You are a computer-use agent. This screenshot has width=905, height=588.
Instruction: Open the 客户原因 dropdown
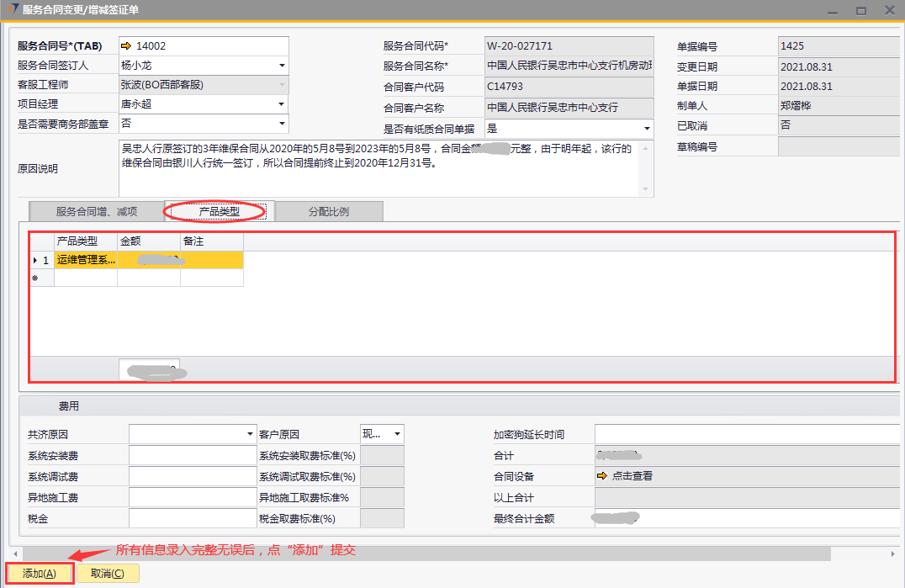click(397, 434)
